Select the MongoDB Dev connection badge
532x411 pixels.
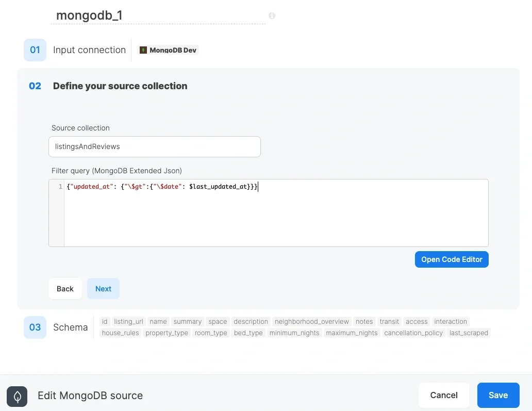click(168, 50)
